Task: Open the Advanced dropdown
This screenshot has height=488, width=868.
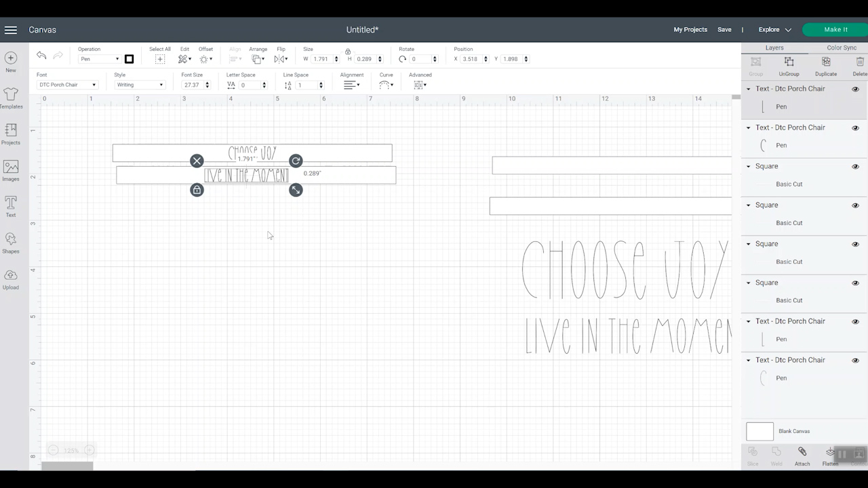Action: tap(420, 85)
